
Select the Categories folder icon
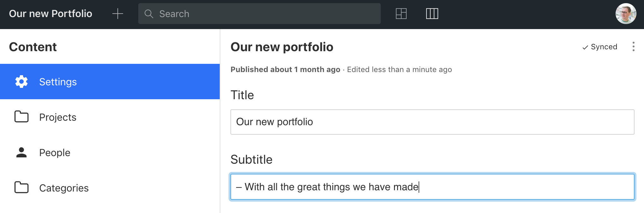[21, 187]
